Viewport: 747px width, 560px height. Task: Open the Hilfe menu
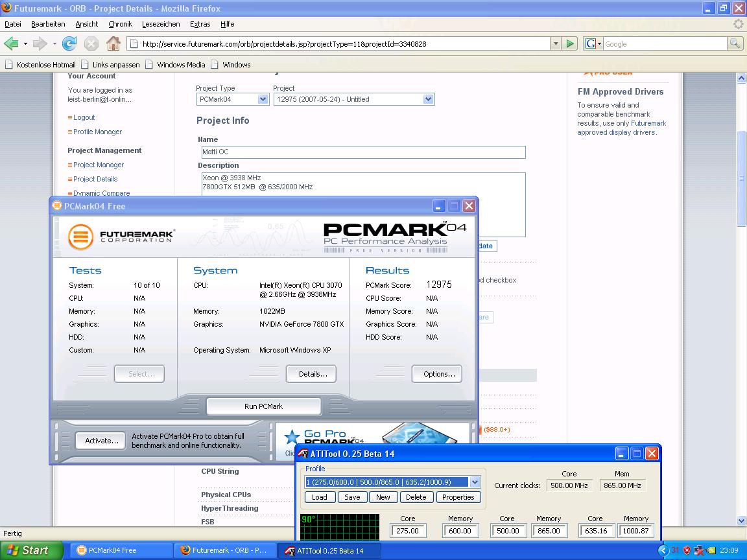227,24
